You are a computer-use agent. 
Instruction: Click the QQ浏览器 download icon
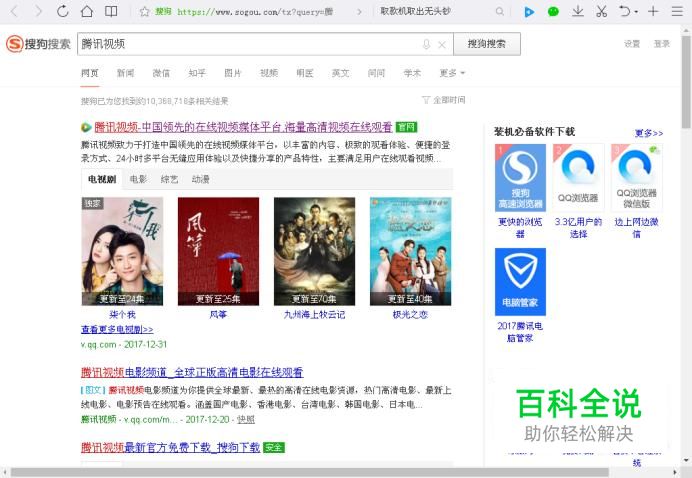[x=578, y=178]
